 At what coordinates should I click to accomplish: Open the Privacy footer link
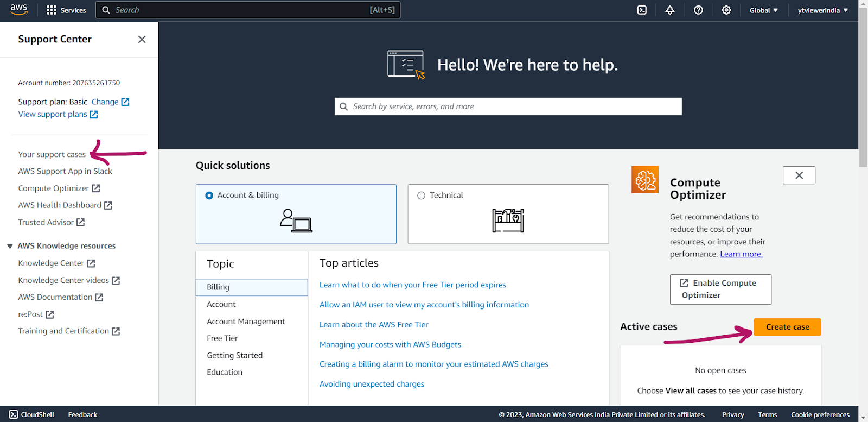pos(733,414)
